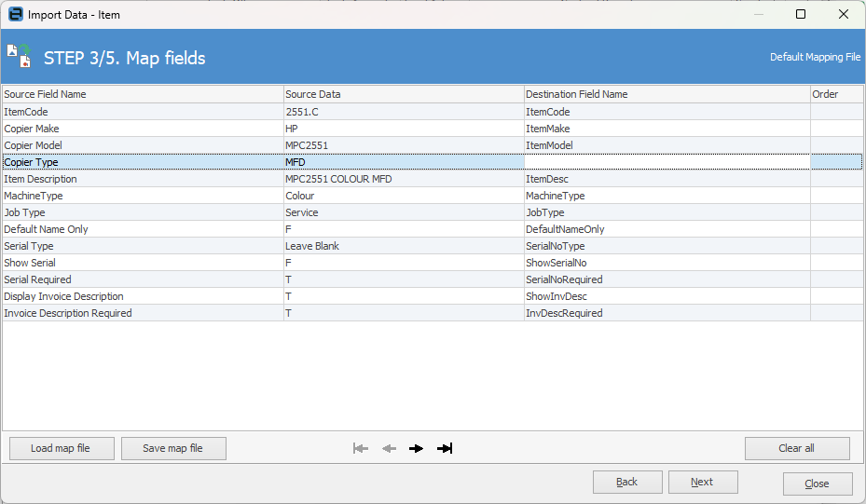Maximize the Import Data window
Screen dimensions: 866x504
pos(800,14)
